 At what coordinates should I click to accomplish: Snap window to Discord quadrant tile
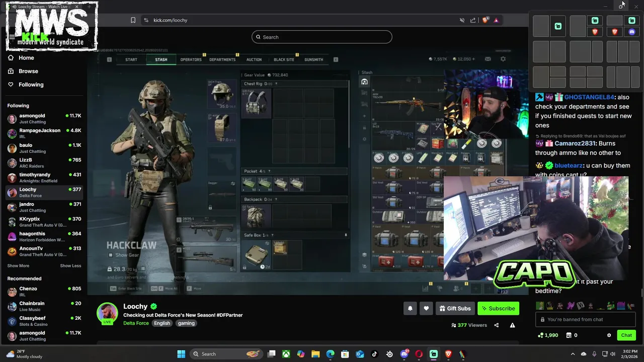point(632,32)
